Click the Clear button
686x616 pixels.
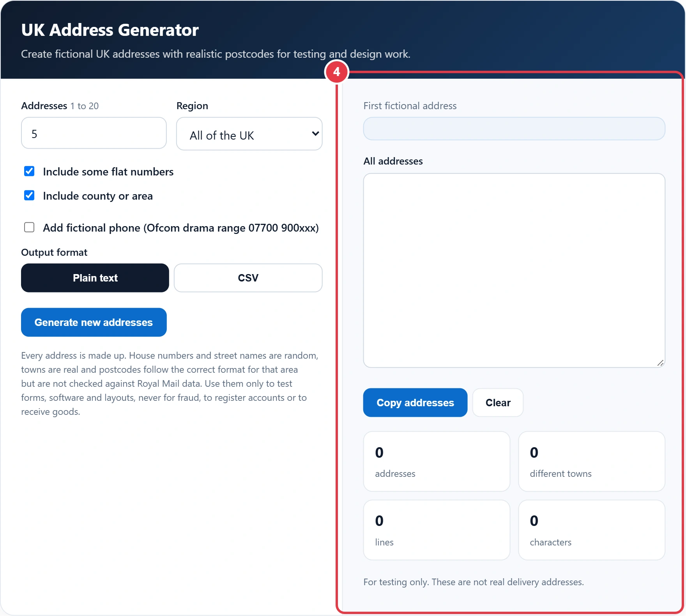click(498, 403)
